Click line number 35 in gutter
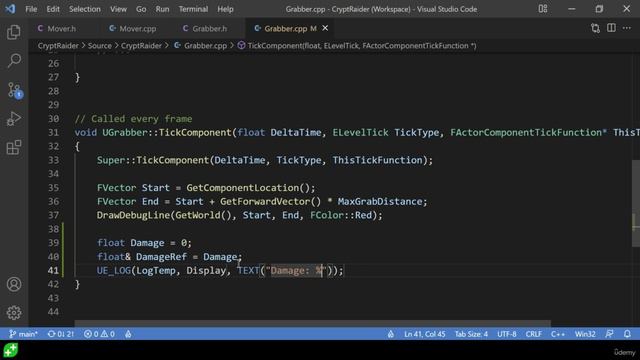The image size is (640, 360). (53, 188)
